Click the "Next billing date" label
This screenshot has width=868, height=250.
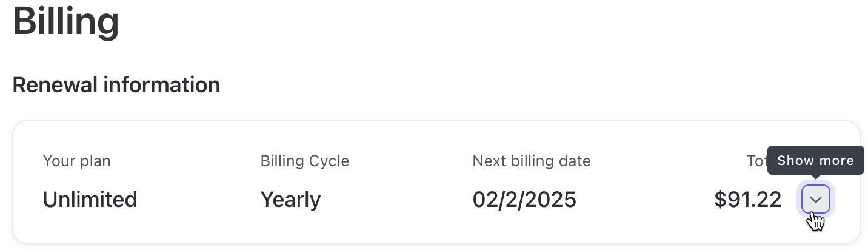(x=531, y=161)
